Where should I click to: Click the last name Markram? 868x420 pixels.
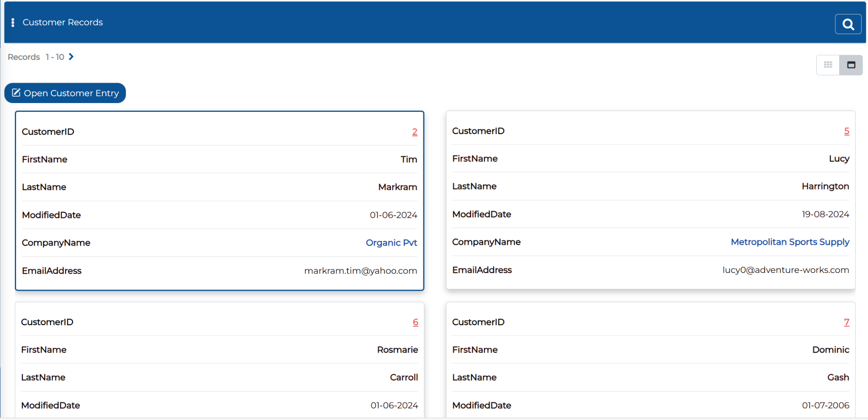click(398, 187)
